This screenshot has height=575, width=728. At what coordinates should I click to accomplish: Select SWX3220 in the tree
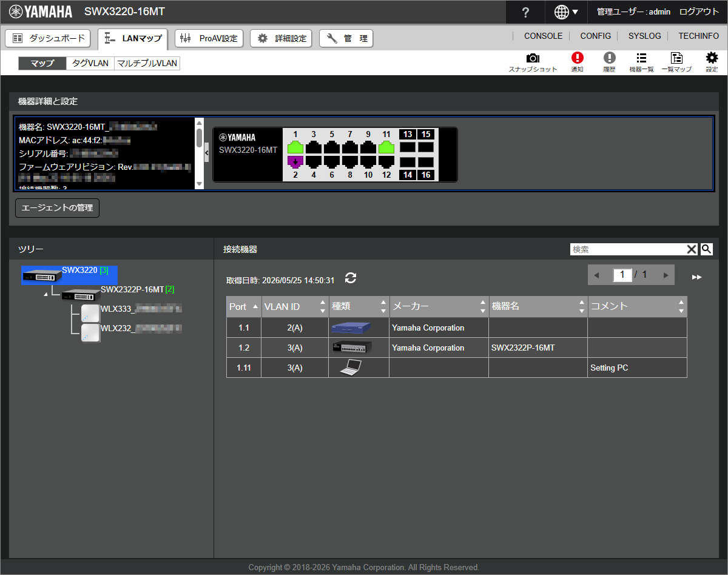click(69, 275)
